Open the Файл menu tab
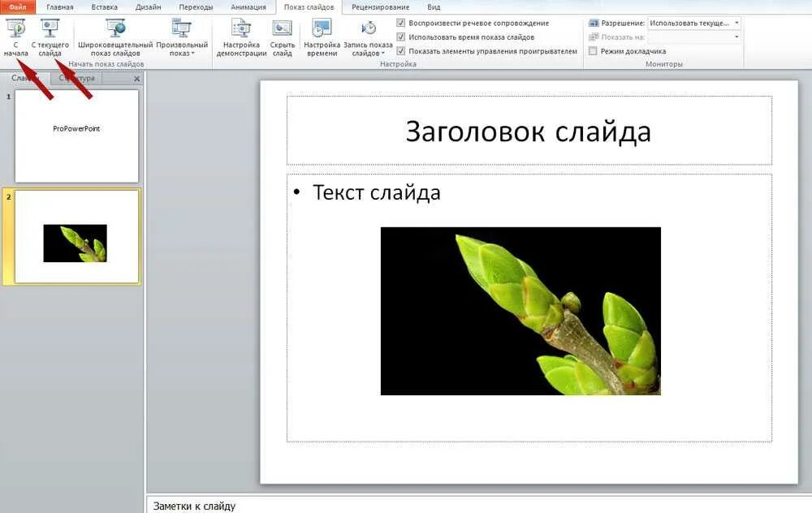812x513 pixels. (x=18, y=6)
